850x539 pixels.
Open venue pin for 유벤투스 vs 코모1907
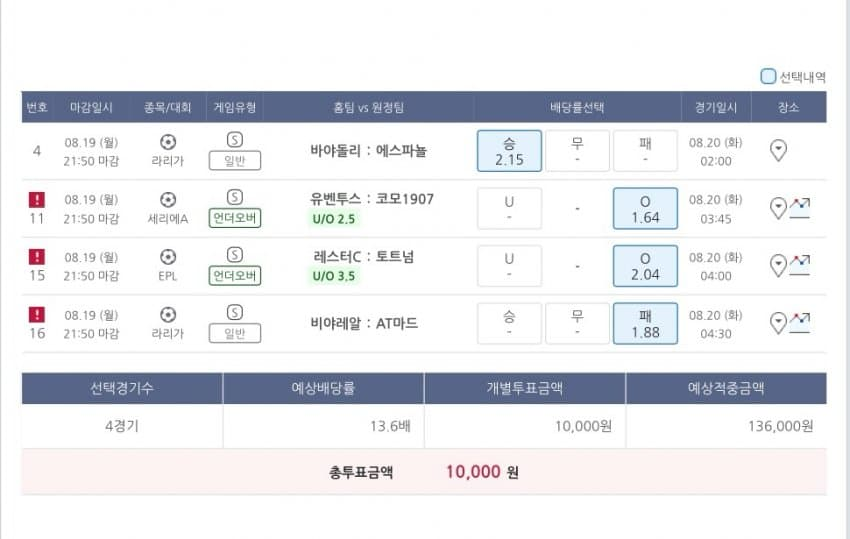[x=778, y=208]
